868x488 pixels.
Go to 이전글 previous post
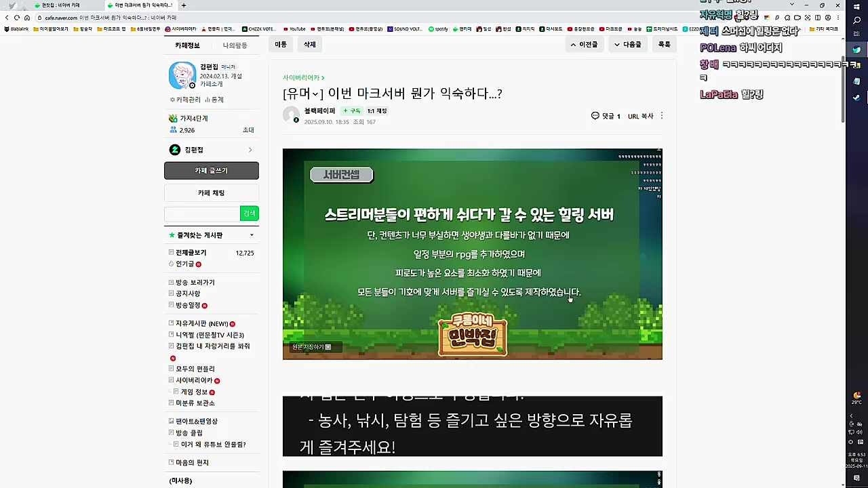[585, 45]
